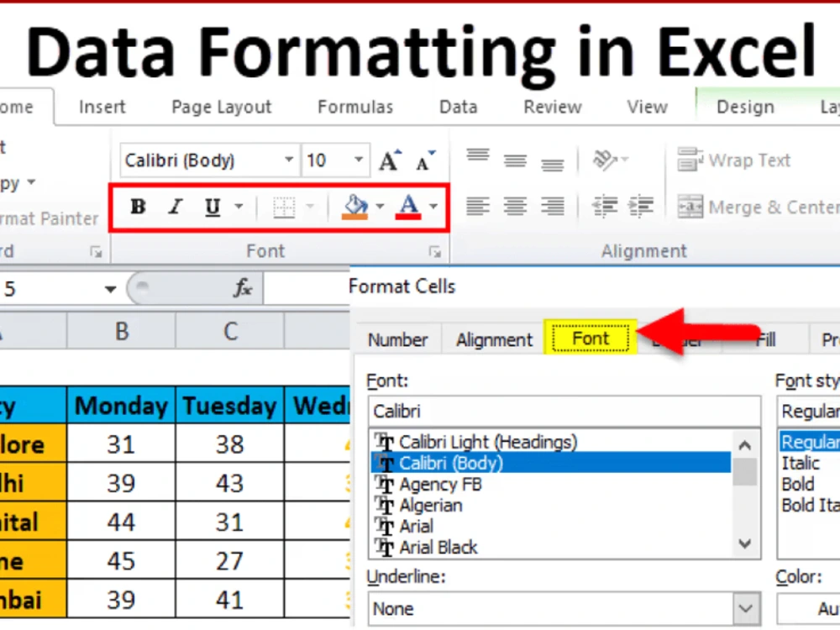Screen dimensions: 840x630
Task: Click Format Painter
Action: coord(50,218)
